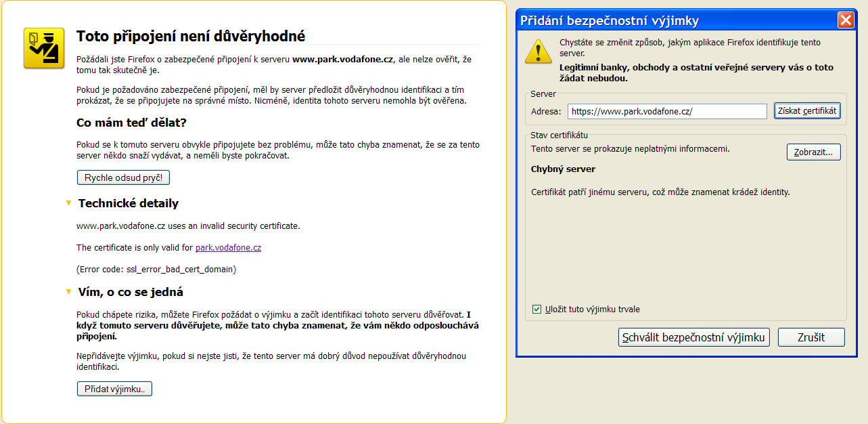This screenshot has width=868, height=424.
Task: Click the yellow police officer warning icon
Action: 44,48
